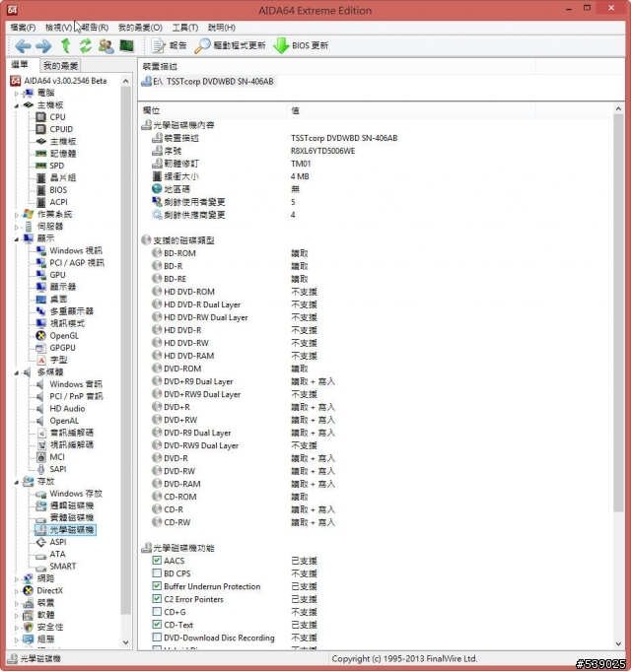Click the 值 column header
The image size is (631, 672).
tap(410, 110)
